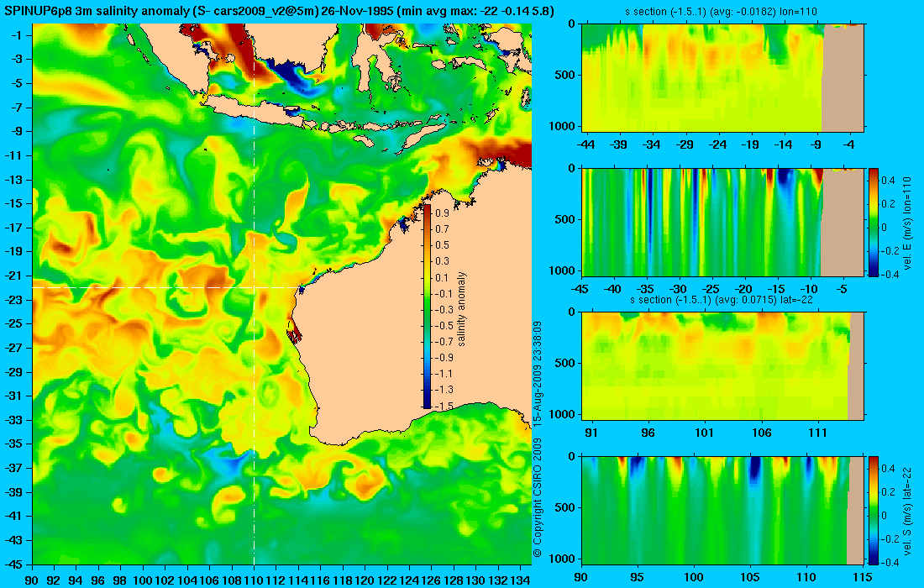Viewport: 924px width, 588px height.
Task: Click the 101 label on lat=-22 salinity axis
Action: pos(704,433)
